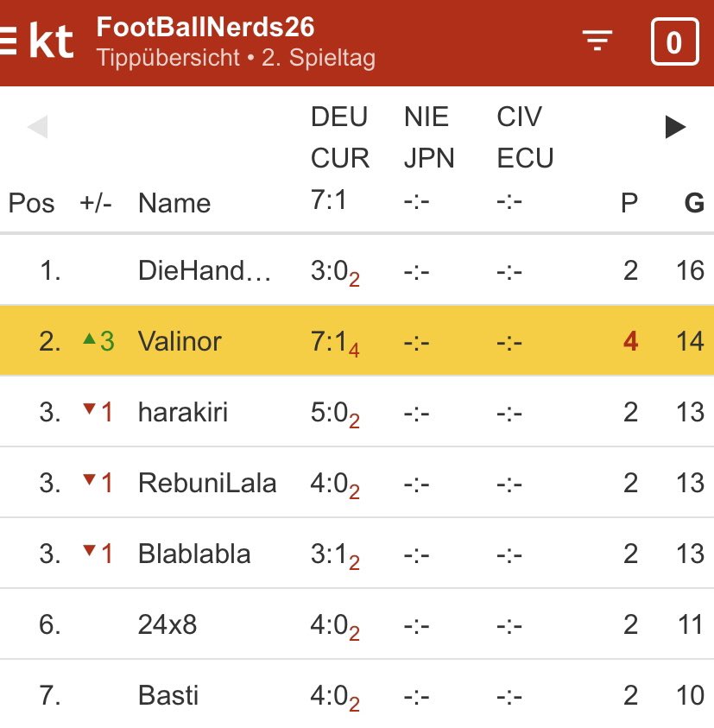The width and height of the screenshot is (714, 728).
Task: Tap the FootBallNerds26 group title
Action: coord(205,27)
